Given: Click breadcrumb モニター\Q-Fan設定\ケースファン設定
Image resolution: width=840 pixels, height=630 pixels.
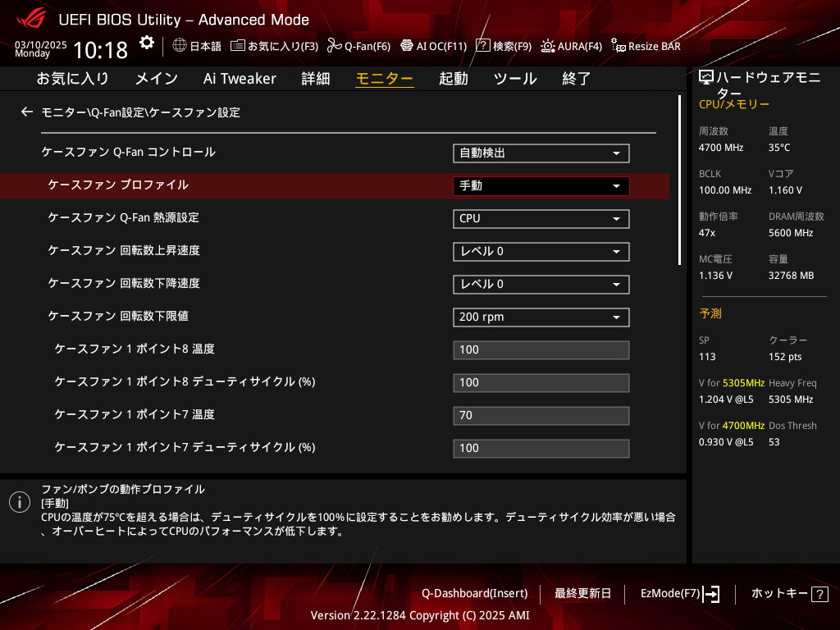Looking at the screenshot, I should pos(141,112).
